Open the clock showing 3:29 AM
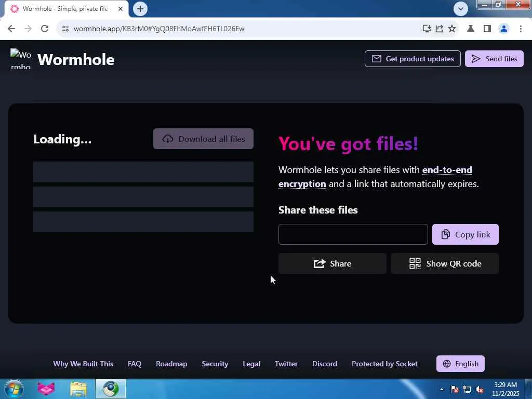The height and width of the screenshot is (399, 532). pyautogui.click(x=506, y=389)
